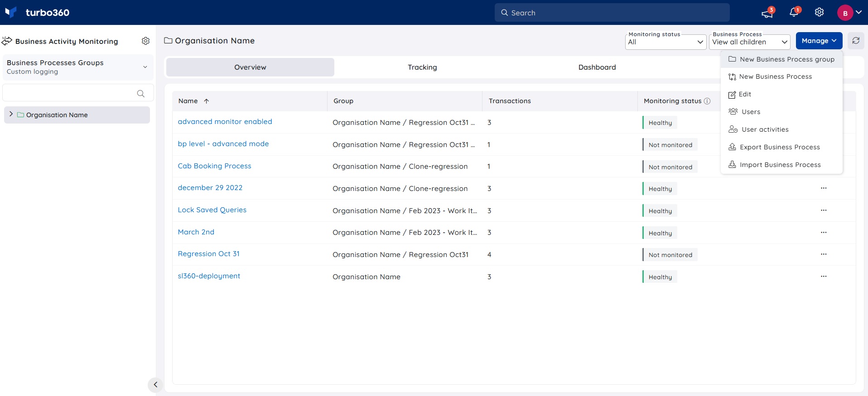Screen dimensions: 868x396
Task: Click the refresh icon button
Action: 856,41
